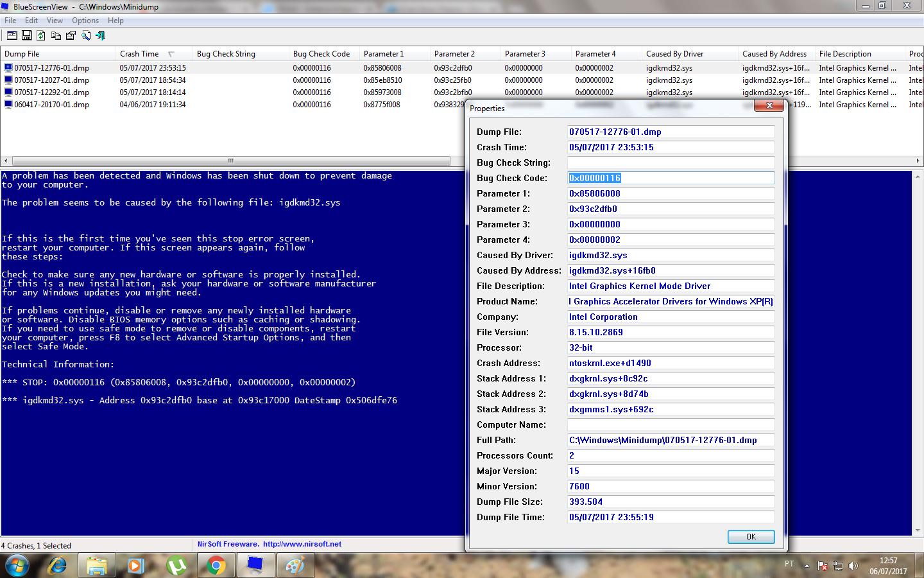Image resolution: width=924 pixels, height=578 pixels.
Task: Click the lower pane scroll-down arrow
Action: tap(918, 530)
